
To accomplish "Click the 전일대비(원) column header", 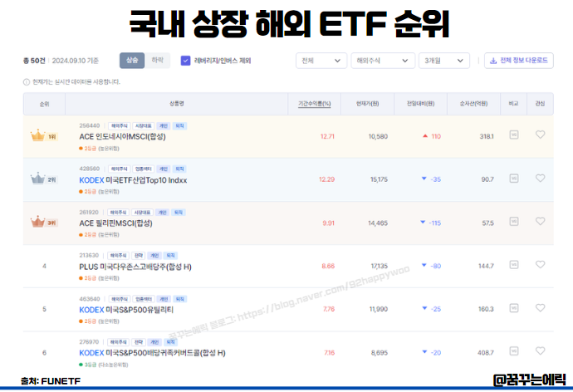I will tap(420, 104).
